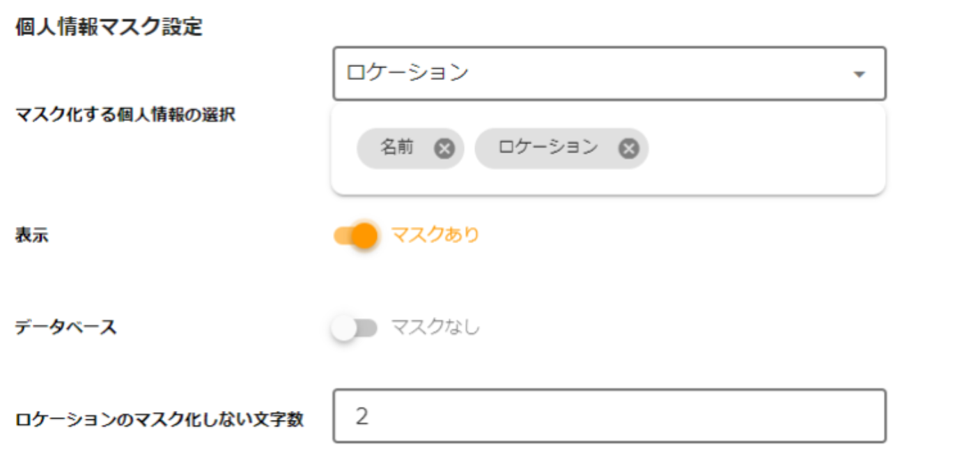Click the ロケーション text in the select box
Viewport: 980px width, 475px height.
tap(407, 73)
